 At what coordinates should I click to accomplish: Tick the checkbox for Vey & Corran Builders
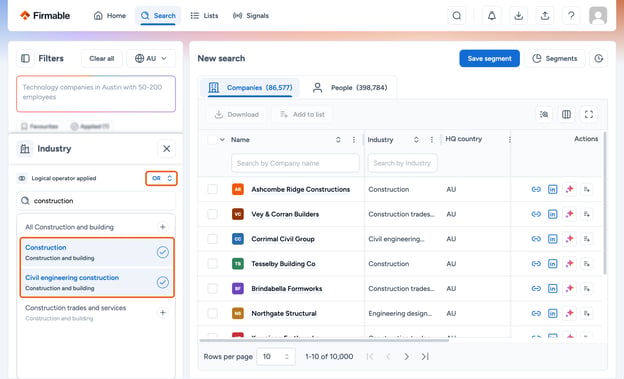pyautogui.click(x=213, y=214)
